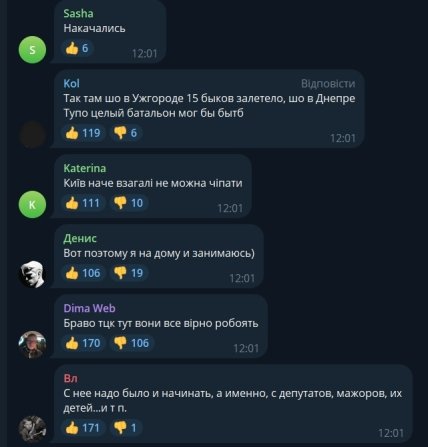428x447 pixels.
Task: Click thumbs down 106 on Dima Web's message
Action: pos(132,343)
